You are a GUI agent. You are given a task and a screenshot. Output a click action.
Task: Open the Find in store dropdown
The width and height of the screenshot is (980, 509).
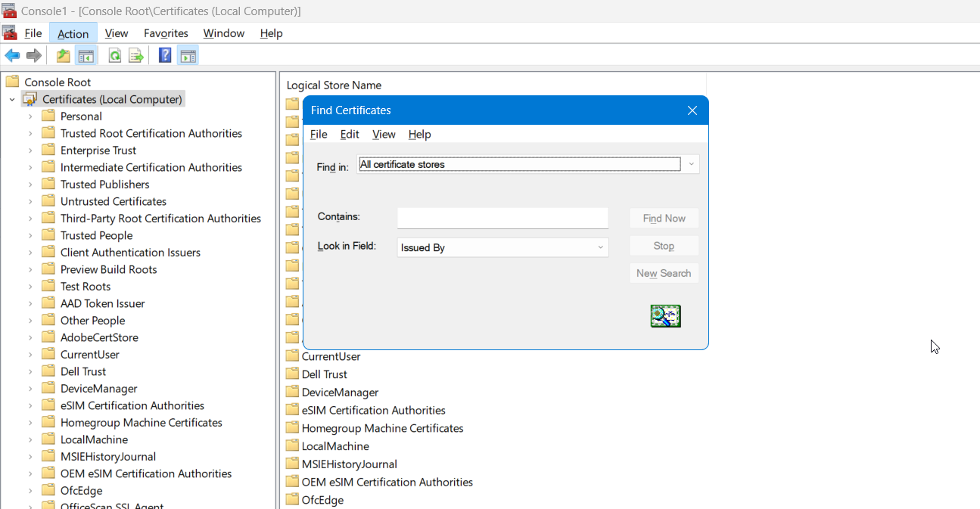(x=691, y=164)
